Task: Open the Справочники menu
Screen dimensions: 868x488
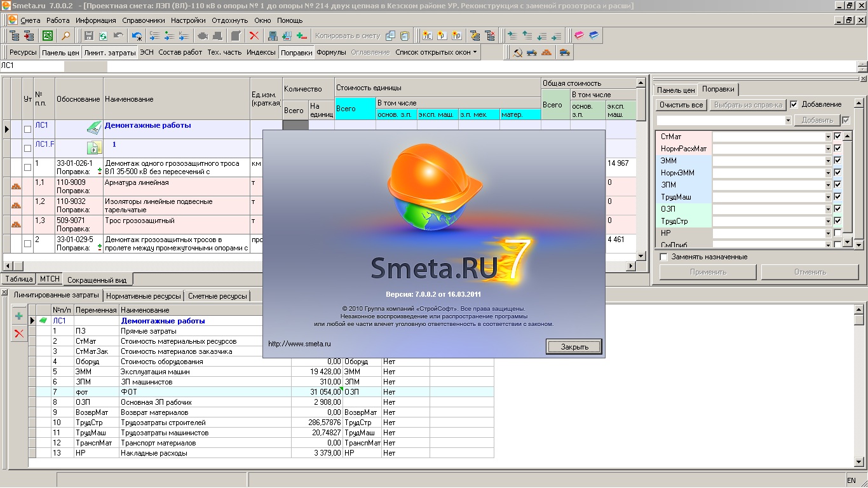Action: tap(143, 20)
